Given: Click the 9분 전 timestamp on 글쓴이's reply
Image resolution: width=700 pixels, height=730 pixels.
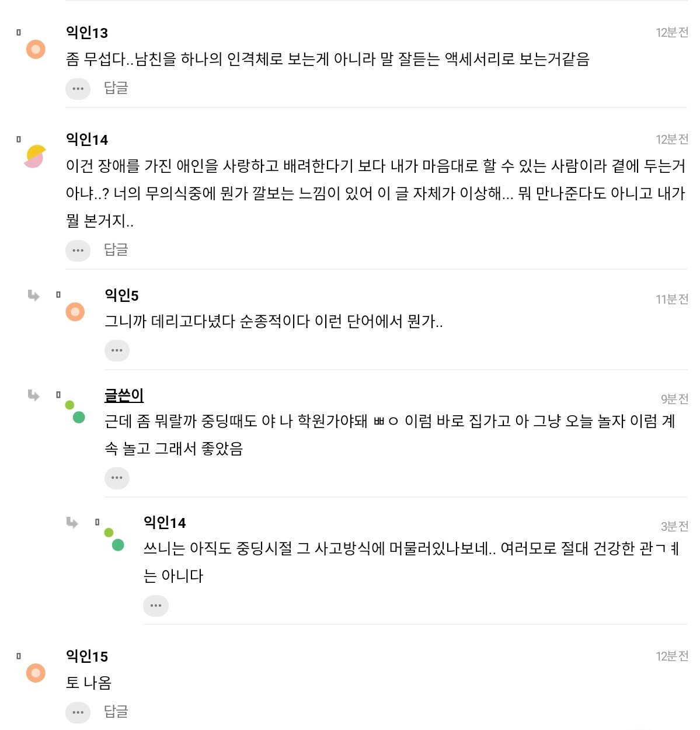Looking at the screenshot, I should tap(674, 399).
